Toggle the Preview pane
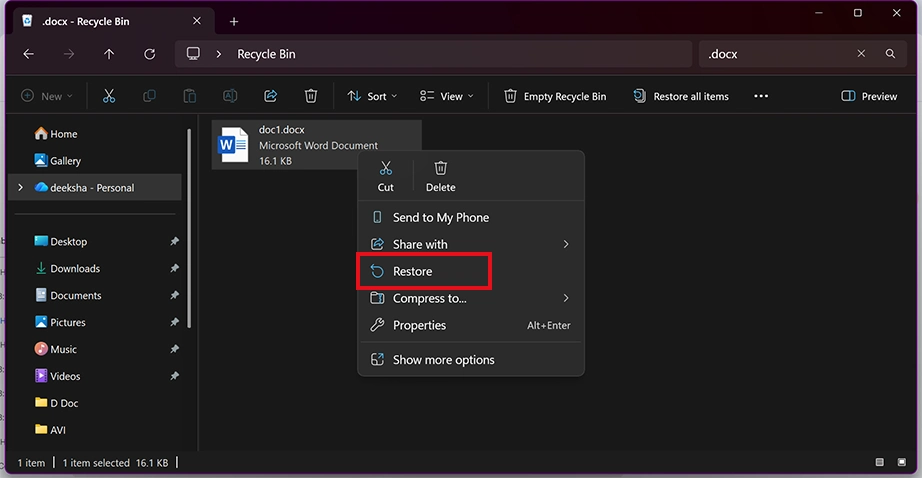The image size is (922, 478). pyautogui.click(x=869, y=96)
